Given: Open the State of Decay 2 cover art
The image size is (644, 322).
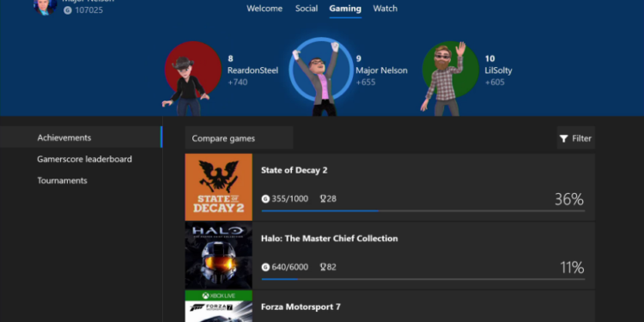Looking at the screenshot, I should (x=218, y=187).
